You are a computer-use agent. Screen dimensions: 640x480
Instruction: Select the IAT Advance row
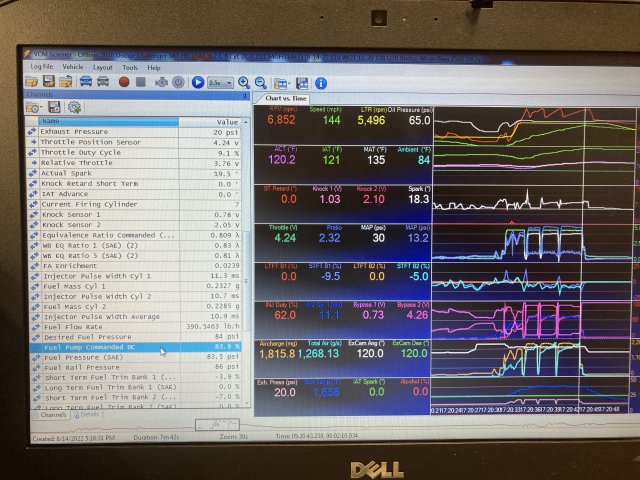tap(133, 194)
